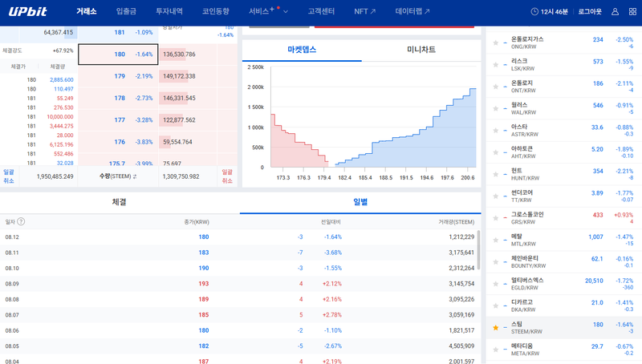Image resolution: width=642 pixels, height=364 pixels.
Task: Click the 종가(KRW) column header
Action: 197,221
